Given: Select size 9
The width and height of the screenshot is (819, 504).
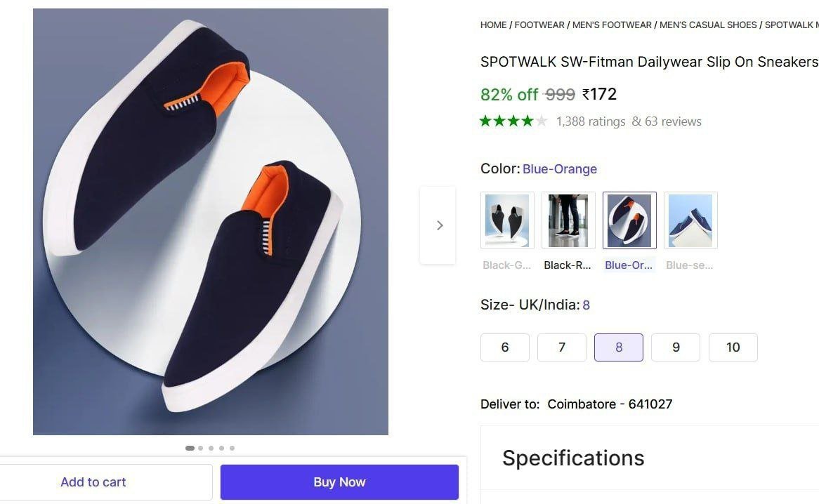Looking at the screenshot, I should [x=676, y=347].
